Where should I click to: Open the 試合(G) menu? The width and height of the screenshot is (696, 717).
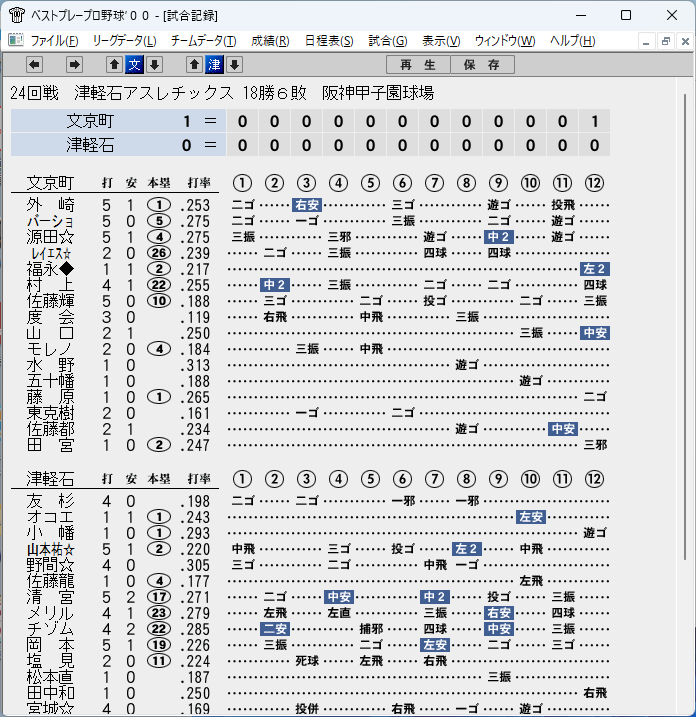(x=388, y=41)
